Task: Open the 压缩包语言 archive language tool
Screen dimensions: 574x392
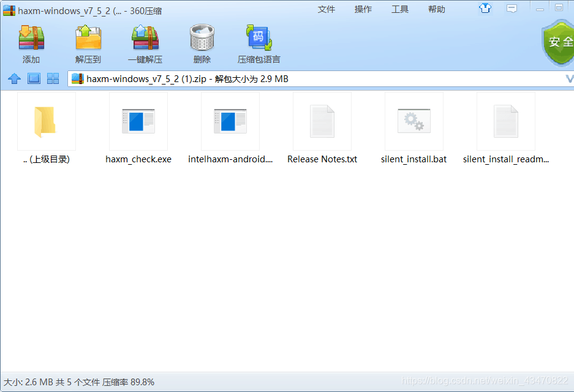Action: click(259, 42)
